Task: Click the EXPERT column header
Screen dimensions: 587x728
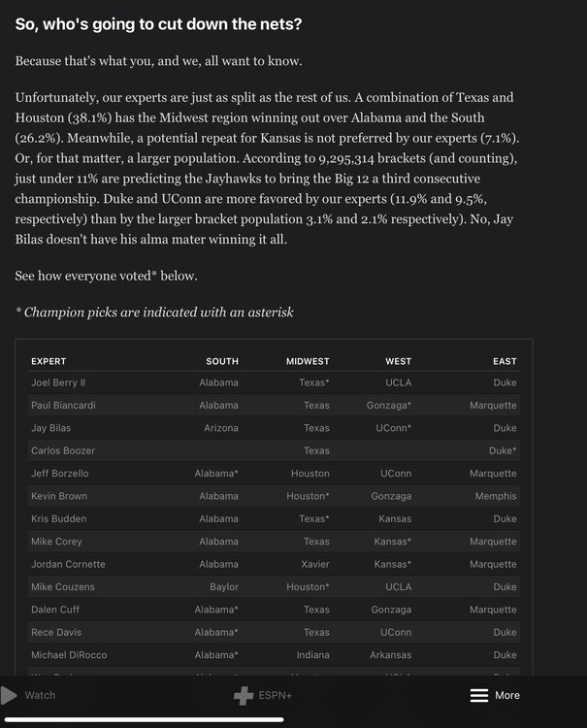Action: (x=49, y=361)
